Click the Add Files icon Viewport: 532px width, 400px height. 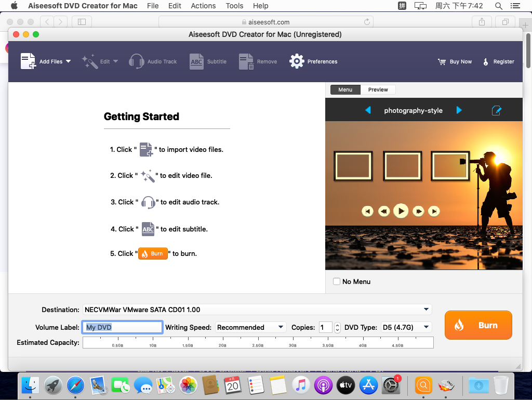(28, 61)
